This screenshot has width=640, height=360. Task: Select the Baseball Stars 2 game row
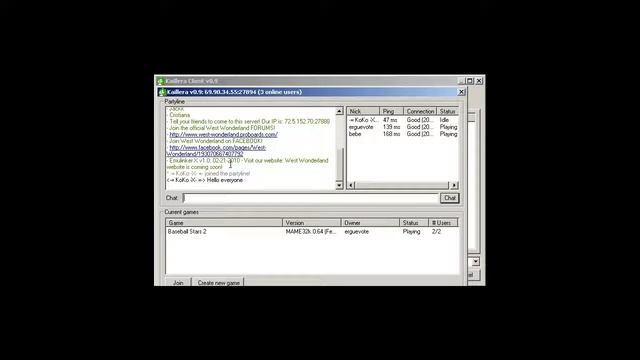(x=312, y=231)
